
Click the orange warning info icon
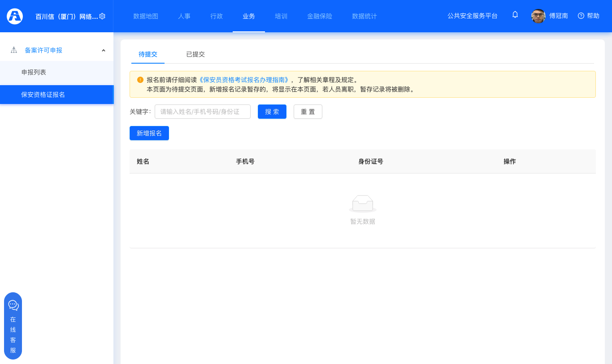click(x=140, y=80)
